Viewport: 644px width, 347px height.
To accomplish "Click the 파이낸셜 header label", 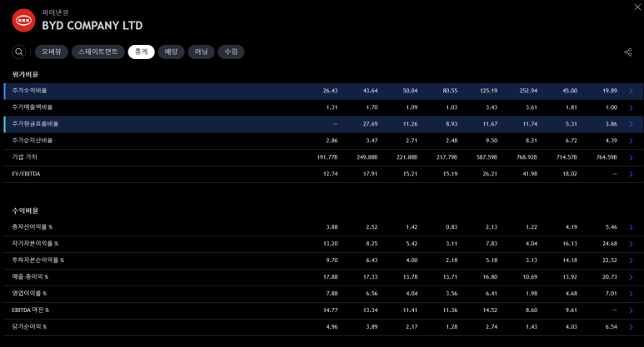I will (55, 12).
